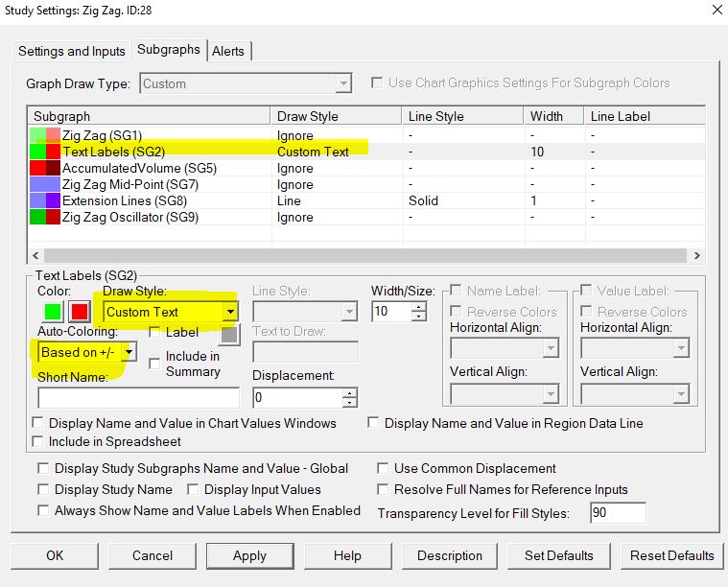Switch to the Settings and Inputs tab
Image resolution: width=728 pixels, height=587 pixels.
click(x=72, y=51)
